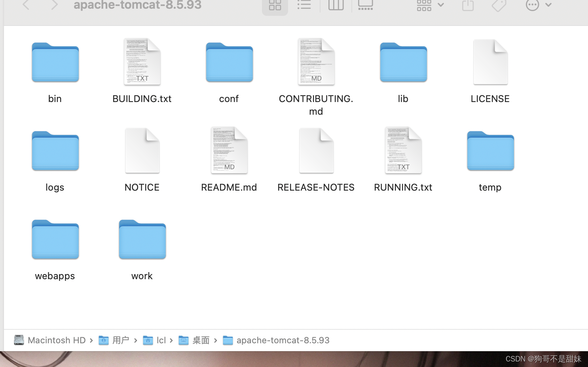Select the conf folder
Image resolution: width=588 pixels, height=367 pixels.
tap(230, 62)
